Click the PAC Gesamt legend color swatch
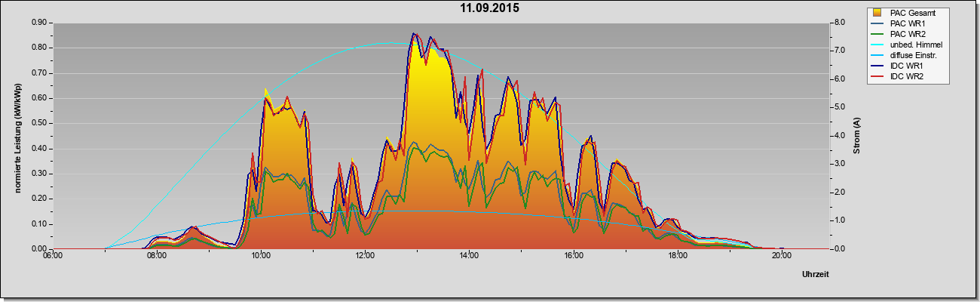Screen dimensions: 980x302 tap(878, 13)
